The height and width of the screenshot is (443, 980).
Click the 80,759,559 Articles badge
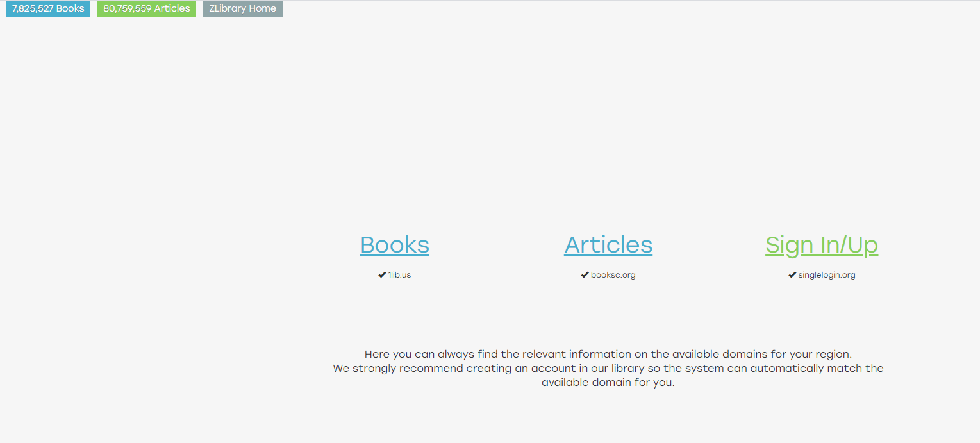coord(147,9)
